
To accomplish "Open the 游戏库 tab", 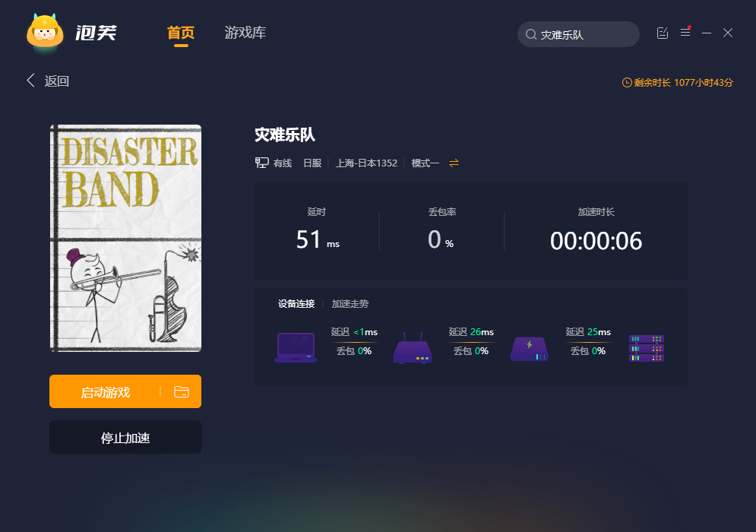I will click(245, 33).
